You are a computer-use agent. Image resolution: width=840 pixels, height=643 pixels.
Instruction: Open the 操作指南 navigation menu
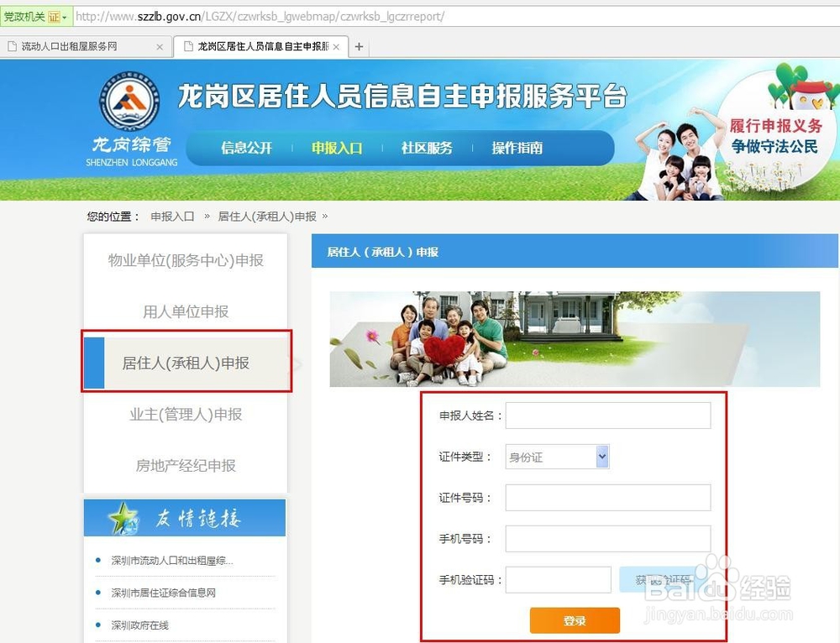[x=517, y=148]
